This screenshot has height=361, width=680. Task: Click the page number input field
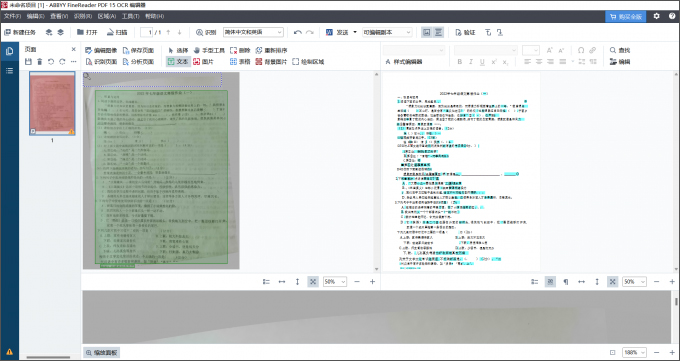[147, 33]
